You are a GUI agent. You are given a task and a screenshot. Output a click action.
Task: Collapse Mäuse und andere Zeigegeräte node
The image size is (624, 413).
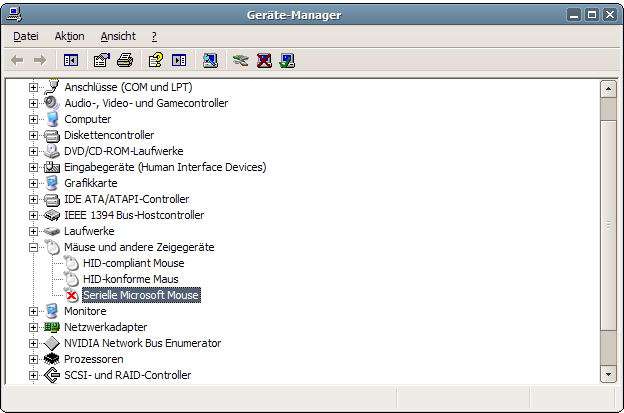(x=33, y=247)
